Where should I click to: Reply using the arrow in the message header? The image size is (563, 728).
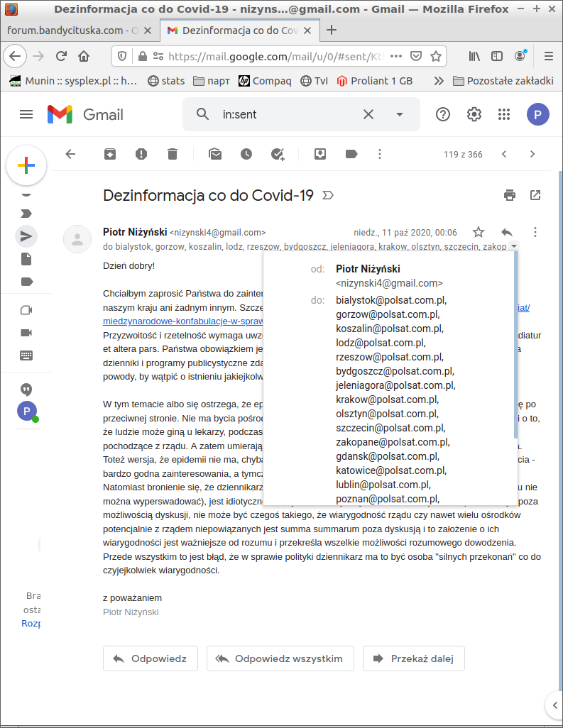pyautogui.click(x=507, y=232)
